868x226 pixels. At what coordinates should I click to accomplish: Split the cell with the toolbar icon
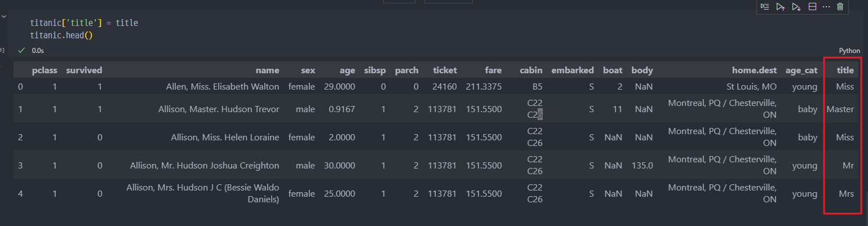812,7
